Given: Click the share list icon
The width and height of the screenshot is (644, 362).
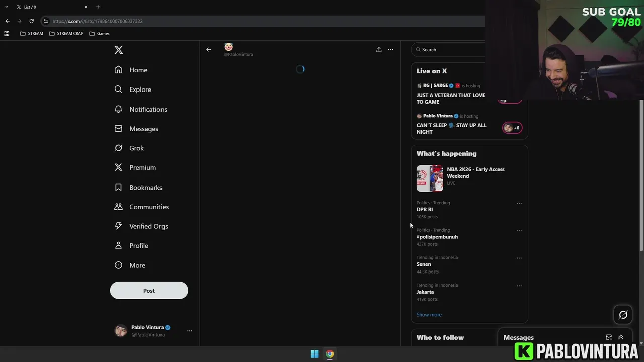Looking at the screenshot, I should point(379,50).
